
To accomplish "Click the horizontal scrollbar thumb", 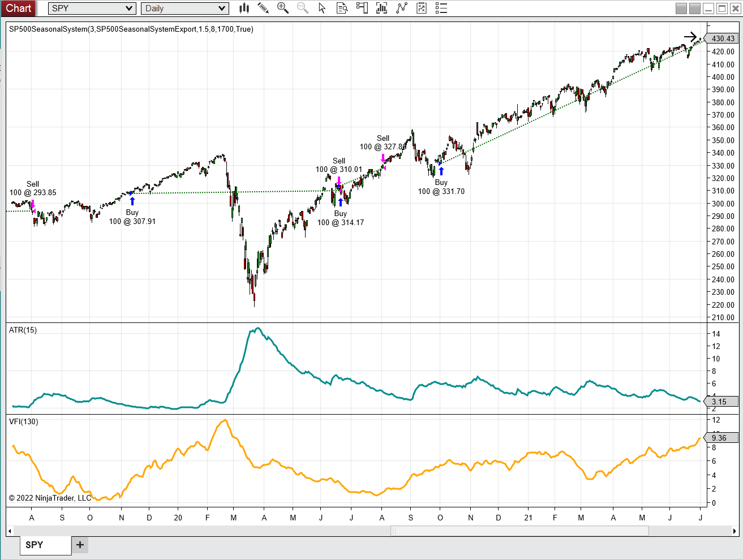I will 519,531.
